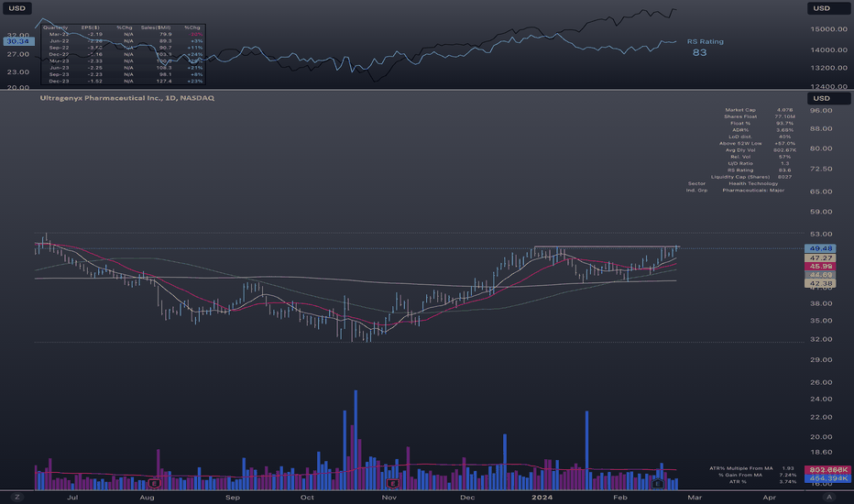The height and width of the screenshot is (504, 854).
Task: Click the 45.99 red moving average label
Action: tap(820, 267)
